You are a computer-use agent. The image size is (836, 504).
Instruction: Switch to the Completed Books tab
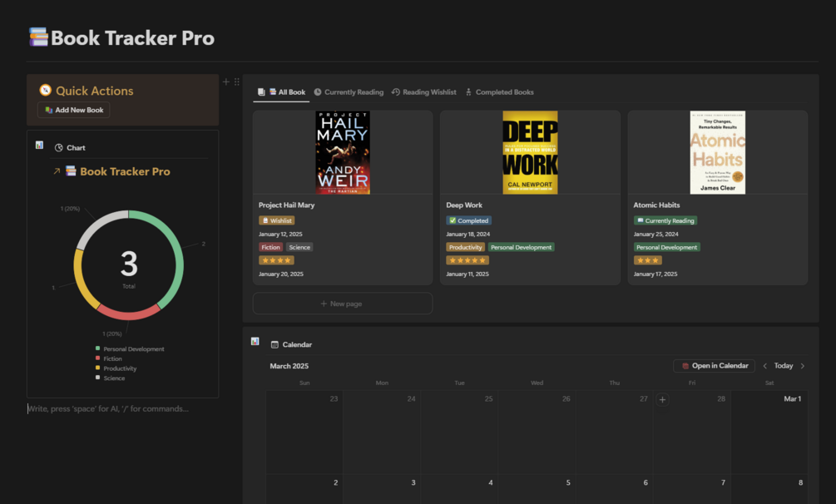point(500,92)
